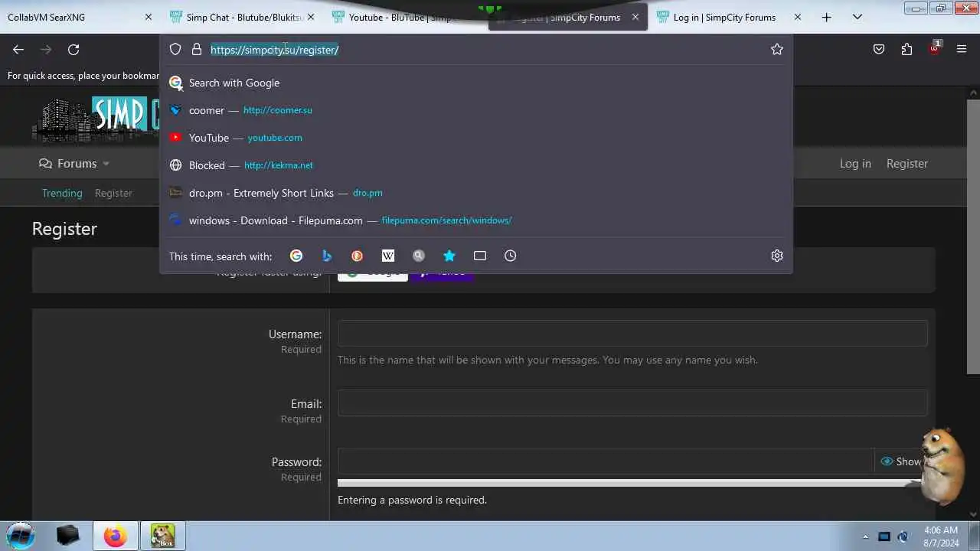Open the black box taskbar app
980x551 pixels.
click(x=68, y=536)
